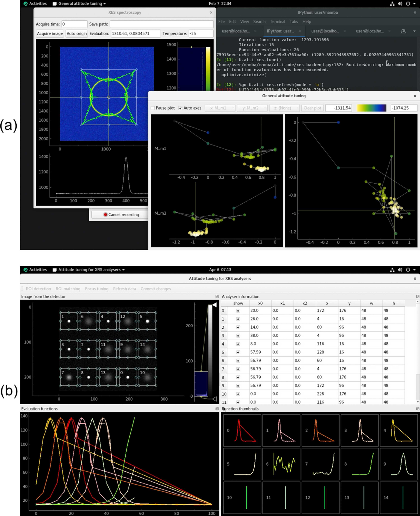The width and height of the screenshot is (420, 516).
Task: Toggle show checkbox for analyser row 4
Action: [238, 344]
